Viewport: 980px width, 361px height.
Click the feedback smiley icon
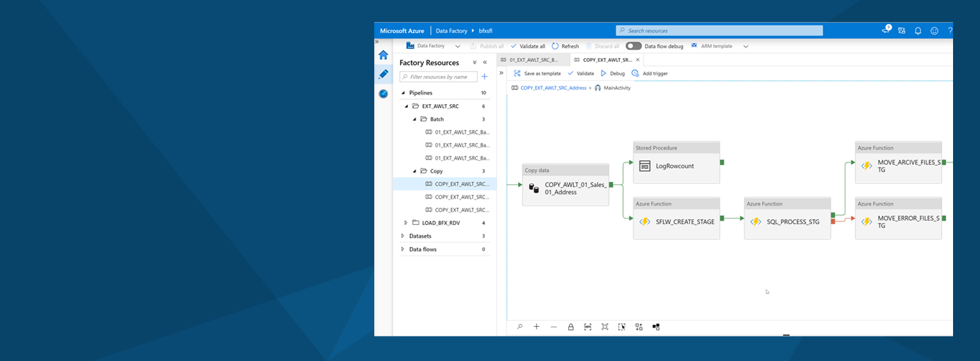click(x=934, y=31)
